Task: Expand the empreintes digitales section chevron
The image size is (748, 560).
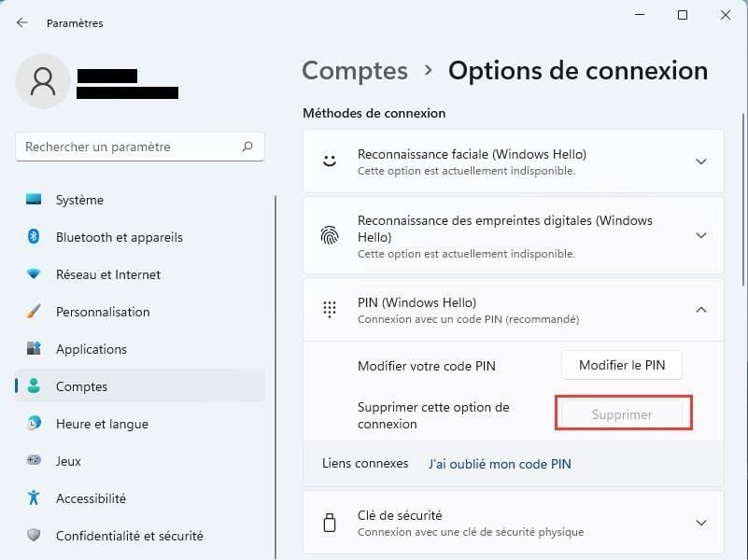Action: [700, 235]
